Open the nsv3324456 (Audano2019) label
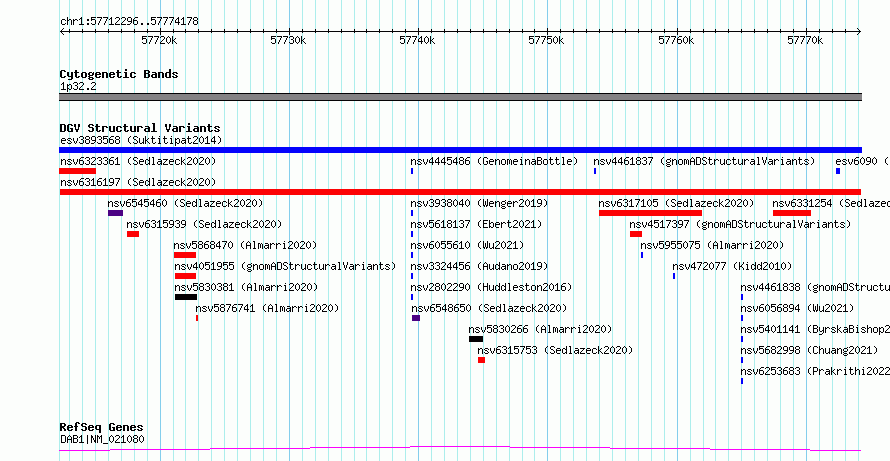 (479, 266)
